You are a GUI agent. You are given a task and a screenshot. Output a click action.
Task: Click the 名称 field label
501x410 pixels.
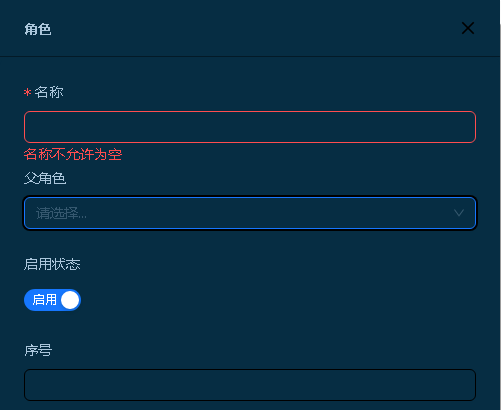pos(49,92)
